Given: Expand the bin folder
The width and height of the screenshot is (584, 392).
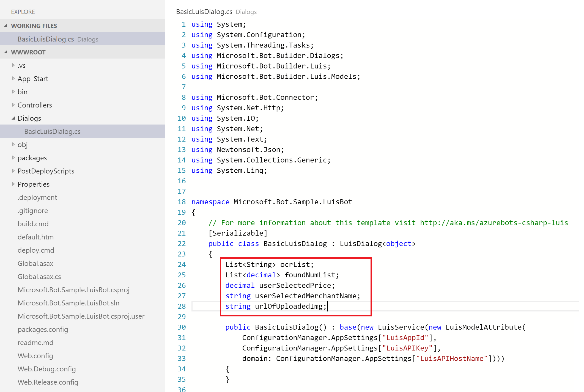Looking at the screenshot, I should [x=13, y=92].
